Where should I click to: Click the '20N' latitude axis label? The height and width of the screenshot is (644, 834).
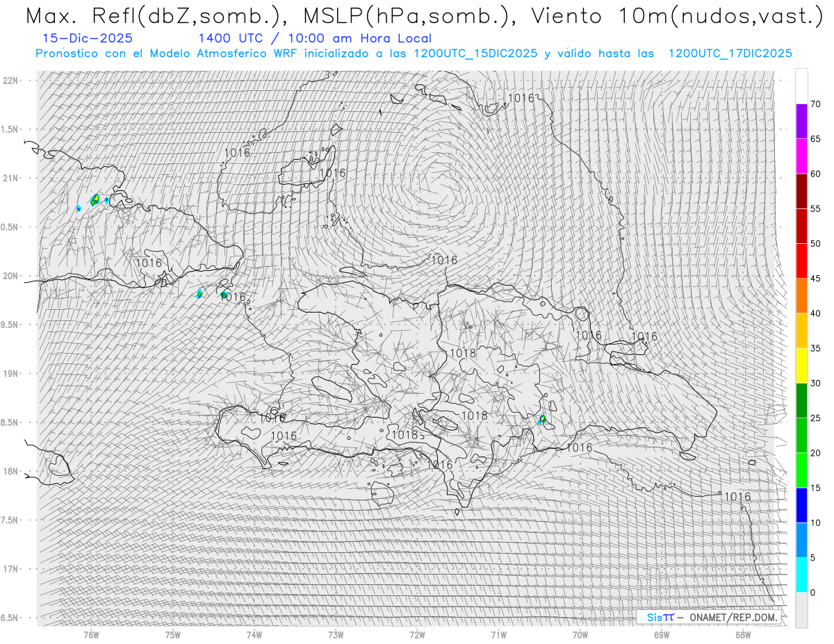pyautogui.click(x=11, y=276)
